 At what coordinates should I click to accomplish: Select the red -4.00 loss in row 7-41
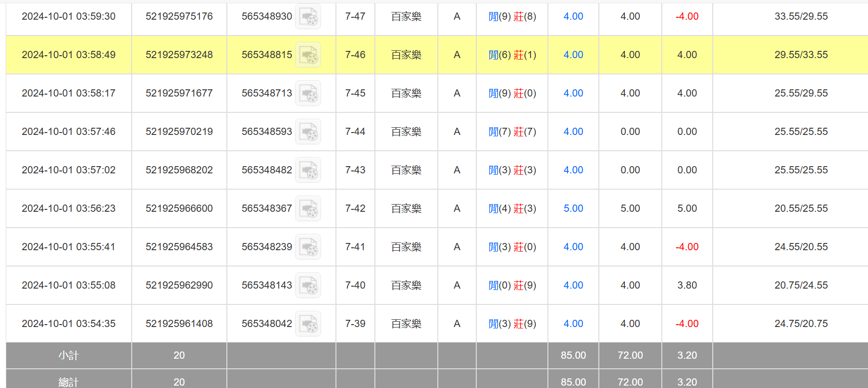click(x=687, y=247)
